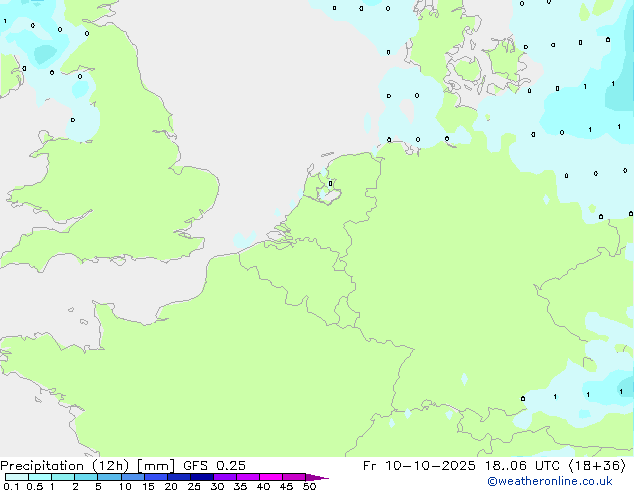This screenshot has height=490, width=634.
Task: Click the '18..06 UTC' time text
Action: tap(522, 466)
